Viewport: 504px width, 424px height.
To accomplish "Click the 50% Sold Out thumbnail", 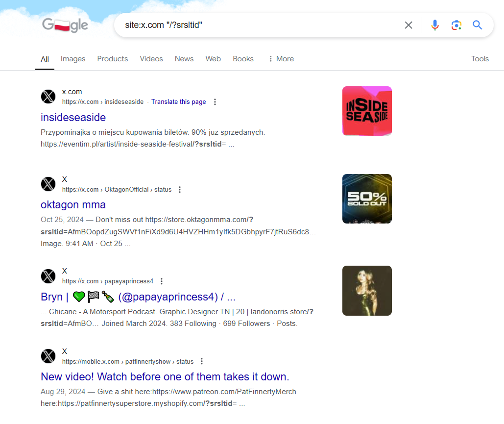I will [x=367, y=199].
